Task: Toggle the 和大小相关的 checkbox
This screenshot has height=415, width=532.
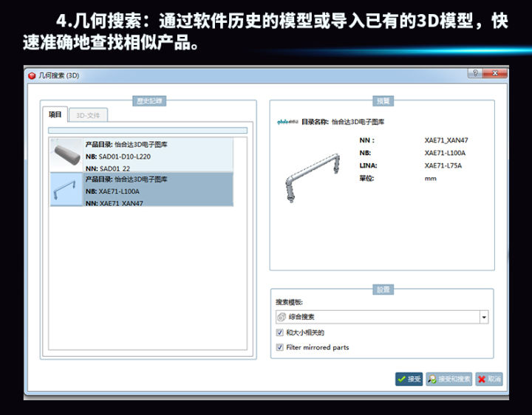Action: point(279,332)
